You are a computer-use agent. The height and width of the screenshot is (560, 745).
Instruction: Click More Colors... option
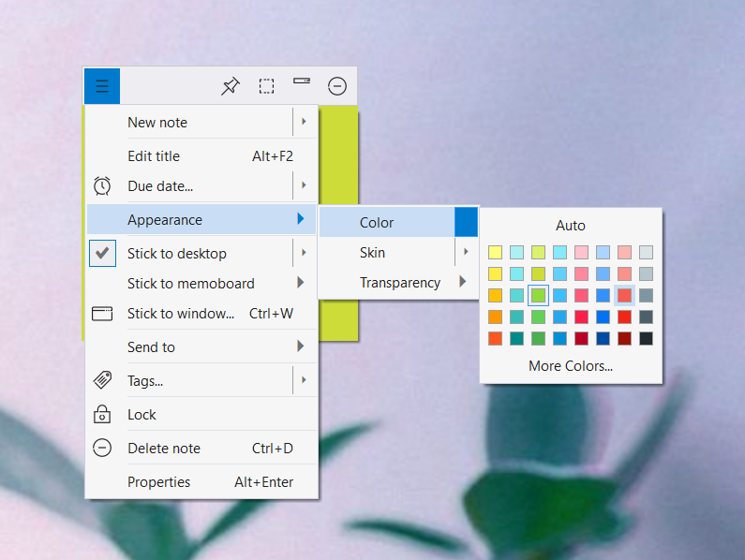pos(571,366)
